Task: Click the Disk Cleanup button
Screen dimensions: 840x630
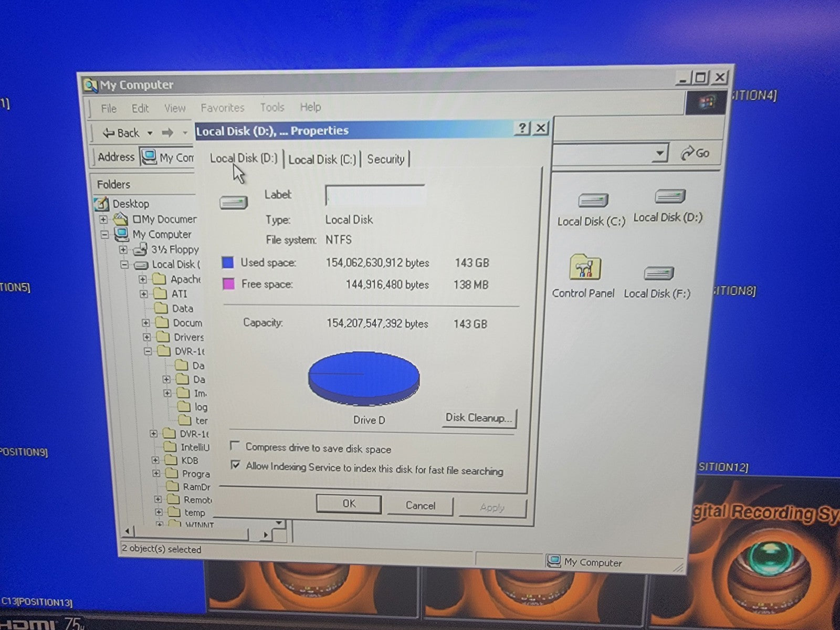Action: tap(478, 418)
